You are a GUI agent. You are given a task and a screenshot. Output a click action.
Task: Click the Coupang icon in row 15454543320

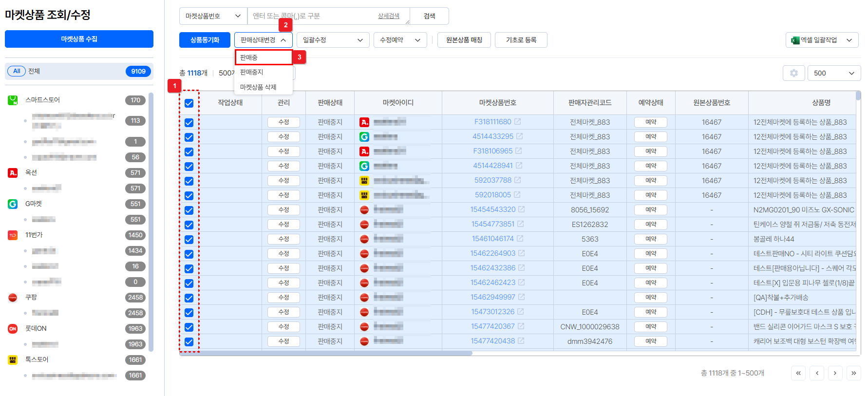364,210
